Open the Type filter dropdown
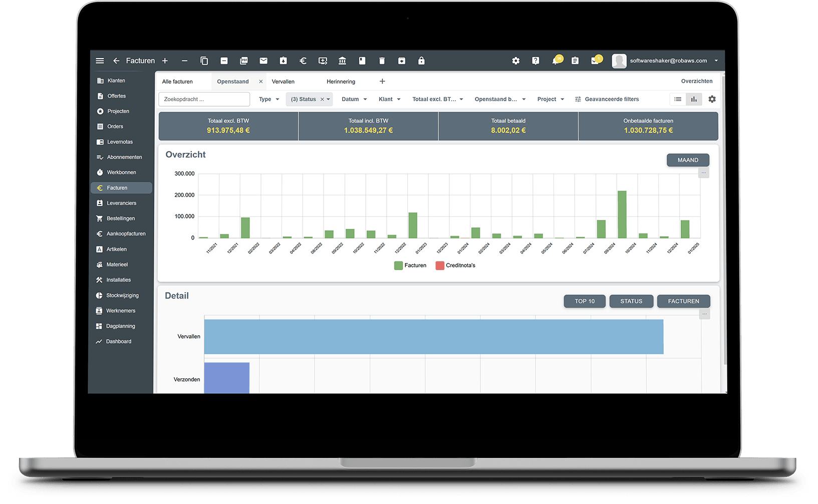The image size is (818, 504). pyautogui.click(x=268, y=99)
